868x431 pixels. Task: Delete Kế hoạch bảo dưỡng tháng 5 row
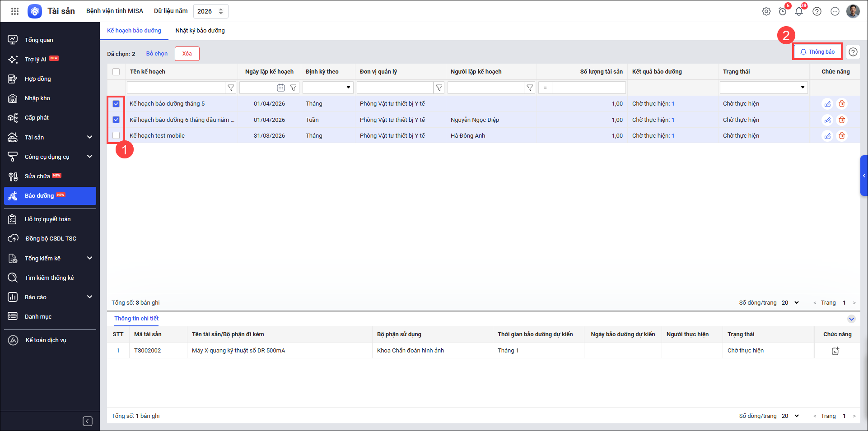(x=842, y=104)
